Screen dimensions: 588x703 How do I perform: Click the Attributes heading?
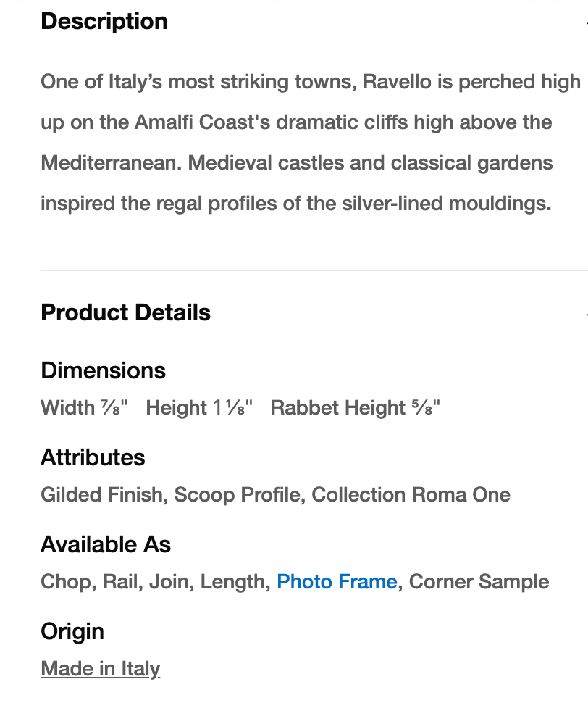(x=93, y=457)
